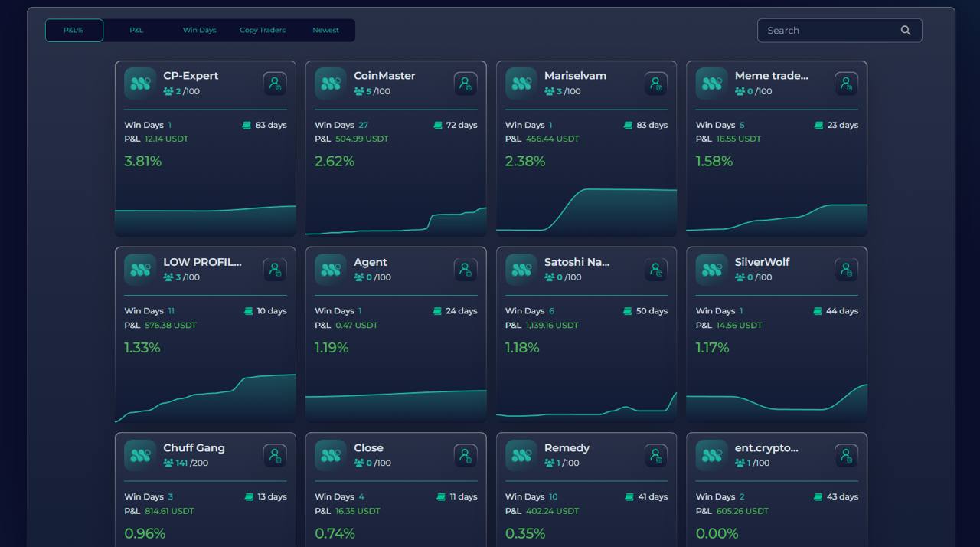
Task: Click the Mariselvam performance chart
Action: 586,209
